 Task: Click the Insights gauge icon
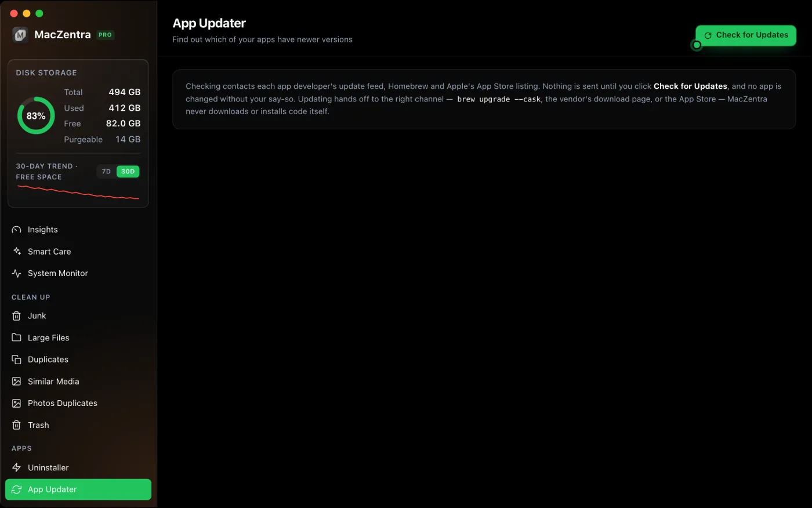tap(16, 230)
